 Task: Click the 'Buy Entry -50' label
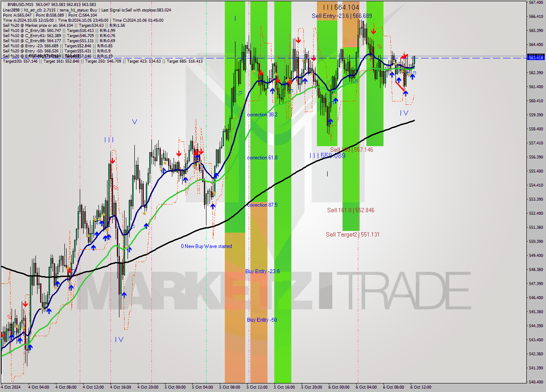[262, 320]
